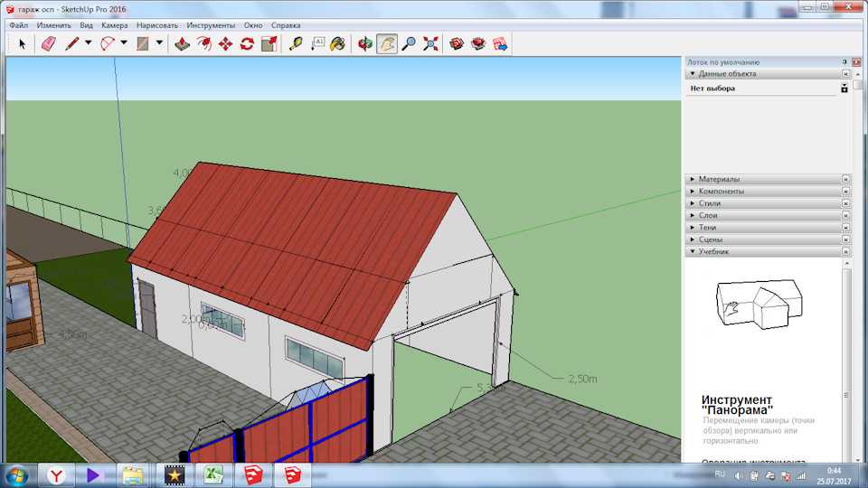
Task: Close the Компоненты panel with its x
Action: pyautogui.click(x=846, y=192)
